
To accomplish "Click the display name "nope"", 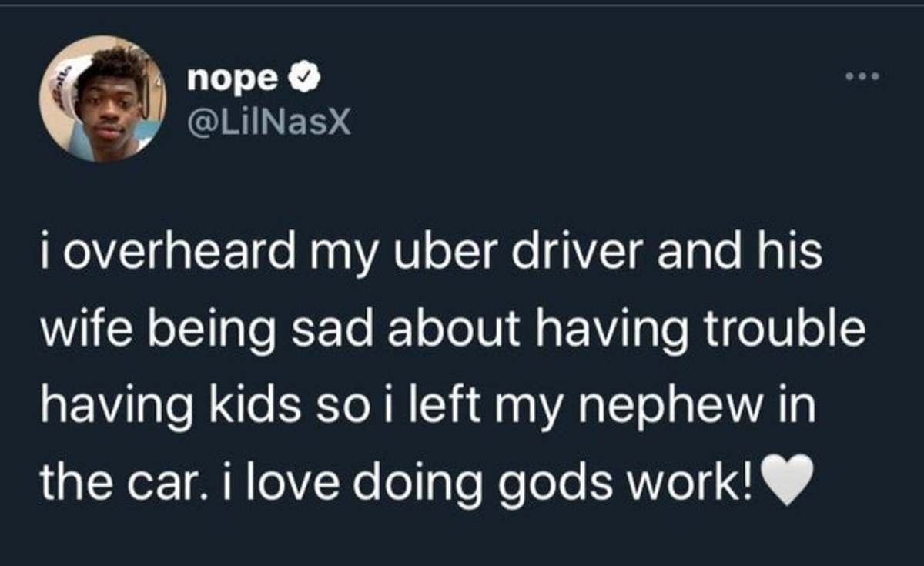I will coord(232,78).
